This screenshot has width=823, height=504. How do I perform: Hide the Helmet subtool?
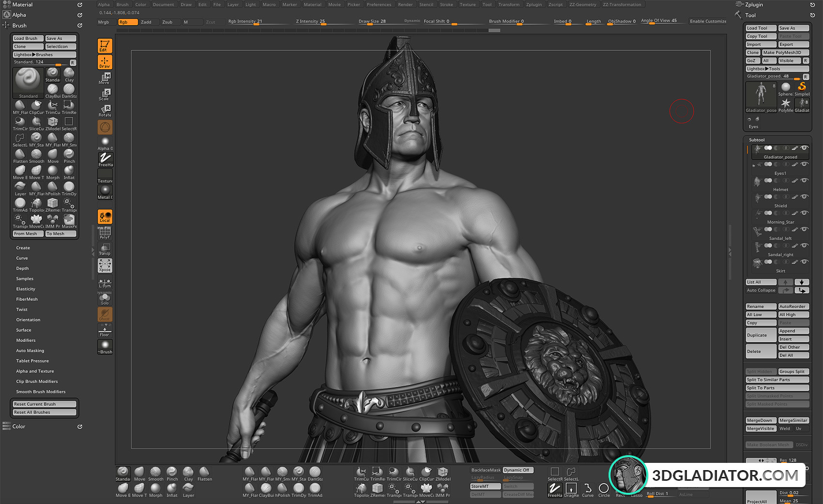(x=804, y=181)
